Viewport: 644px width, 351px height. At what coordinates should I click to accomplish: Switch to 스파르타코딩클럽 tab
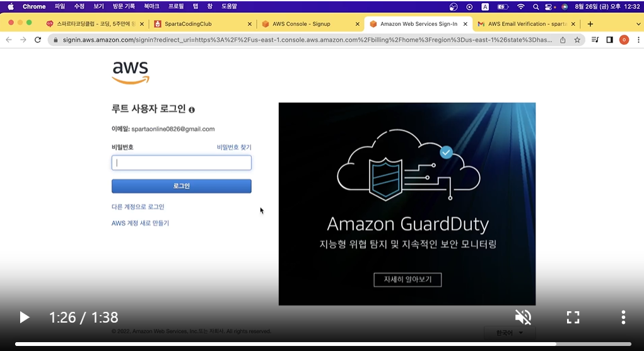pyautogui.click(x=95, y=24)
